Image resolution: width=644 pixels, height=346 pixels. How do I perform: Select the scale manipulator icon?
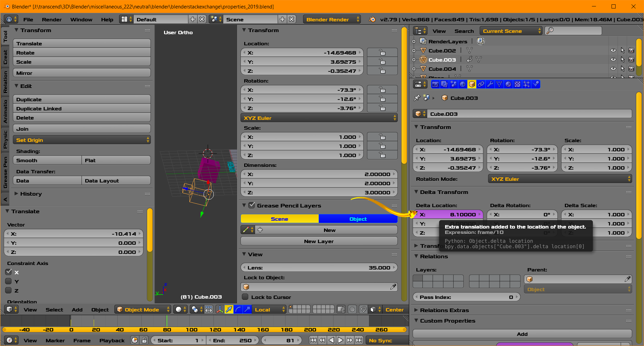[x=248, y=309]
